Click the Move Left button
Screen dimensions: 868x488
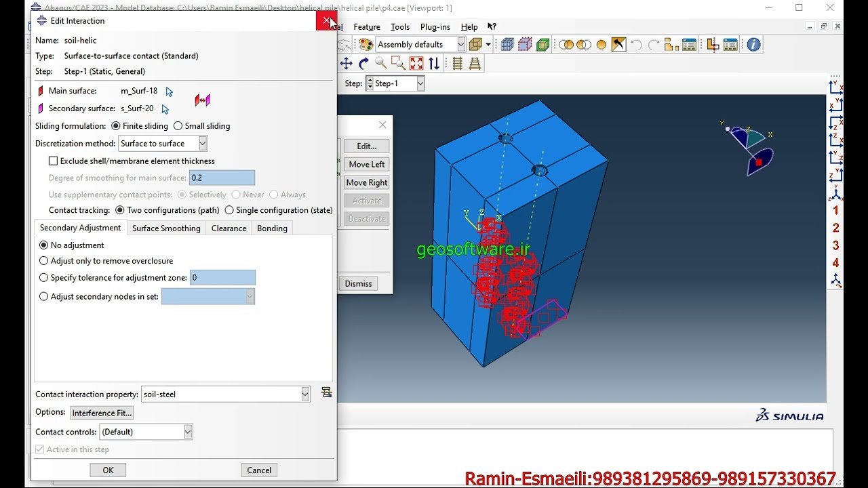click(367, 165)
